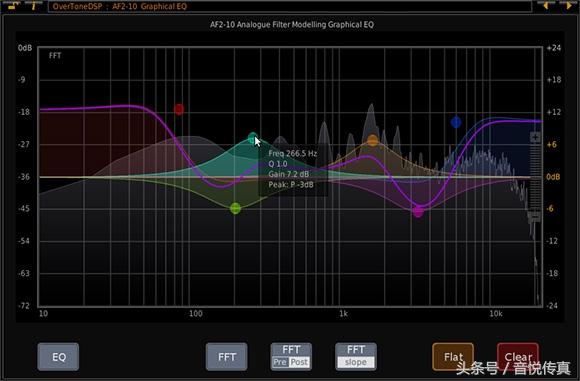
Task: Select the orange peak band node
Action: 372,141
